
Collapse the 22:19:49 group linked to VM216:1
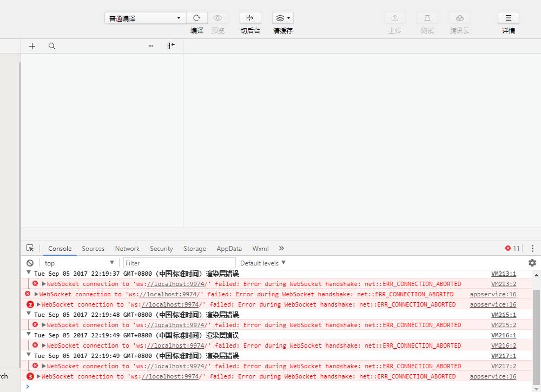point(29,334)
